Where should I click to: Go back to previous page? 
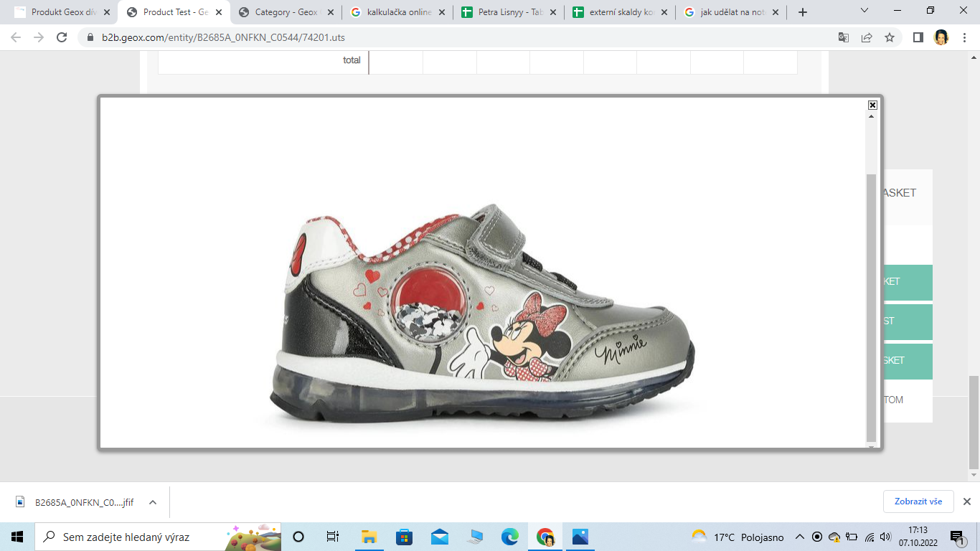point(16,37)
